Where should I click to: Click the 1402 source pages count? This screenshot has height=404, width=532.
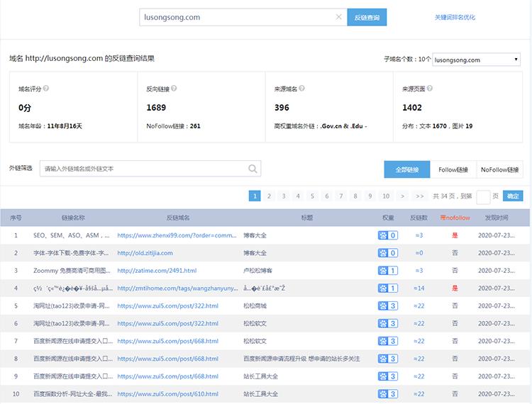click(412, 108)
